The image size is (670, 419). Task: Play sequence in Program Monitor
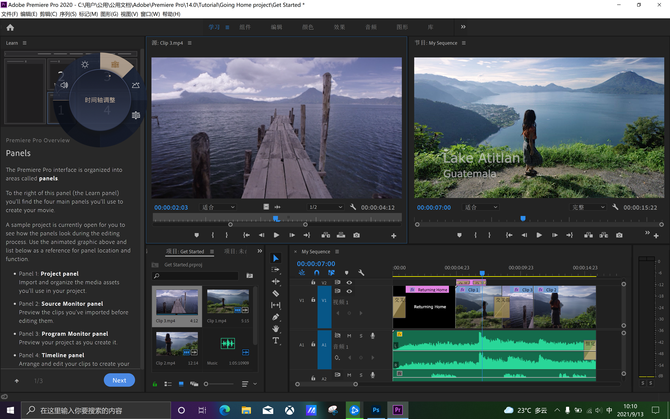539,235
